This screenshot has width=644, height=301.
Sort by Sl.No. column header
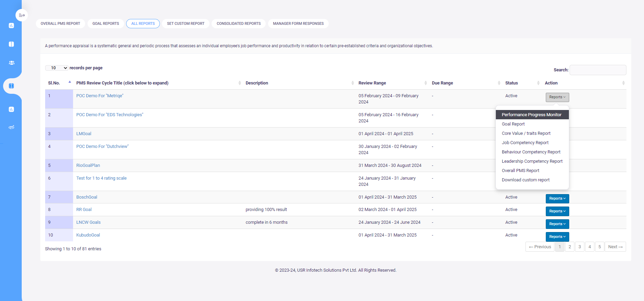pos(59,83)
